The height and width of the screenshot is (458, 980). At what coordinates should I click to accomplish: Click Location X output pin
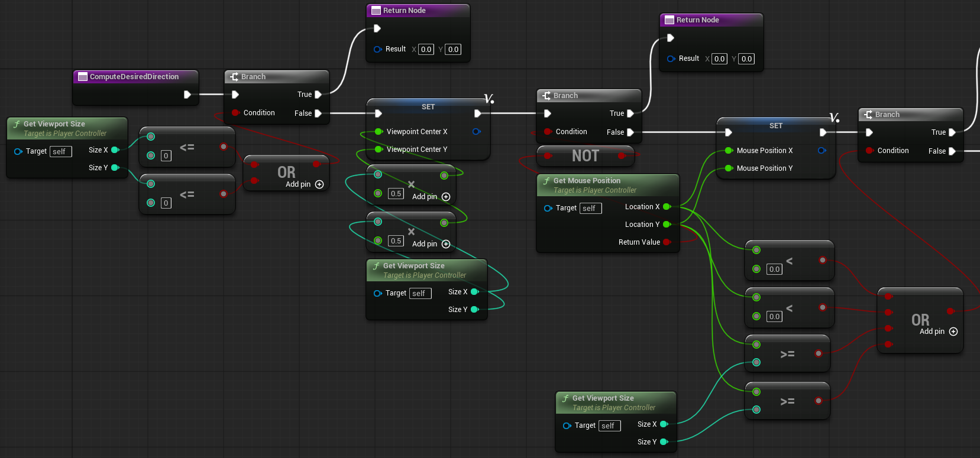point(667,207)
